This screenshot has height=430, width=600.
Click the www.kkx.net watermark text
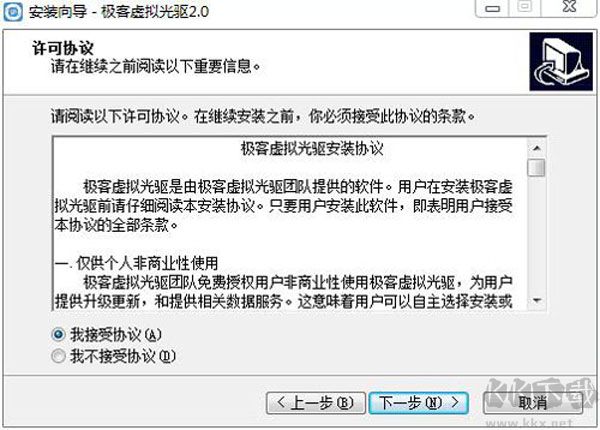pos(530,423)
